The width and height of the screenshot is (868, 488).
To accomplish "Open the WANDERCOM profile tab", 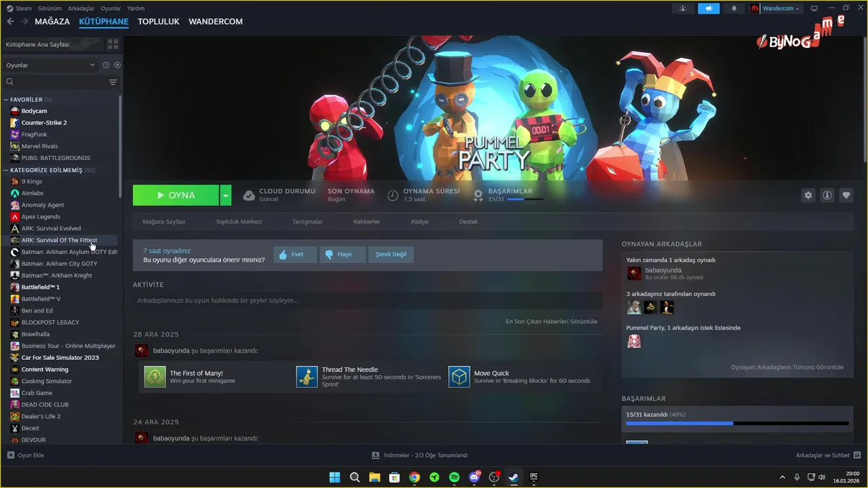I will tap(216, 22).
